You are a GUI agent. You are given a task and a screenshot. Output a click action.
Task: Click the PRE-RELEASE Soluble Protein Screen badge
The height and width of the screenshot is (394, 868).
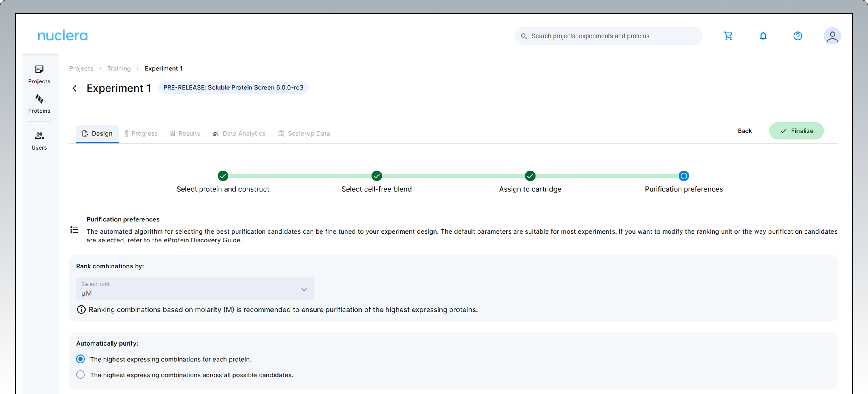tap(233, 88)
